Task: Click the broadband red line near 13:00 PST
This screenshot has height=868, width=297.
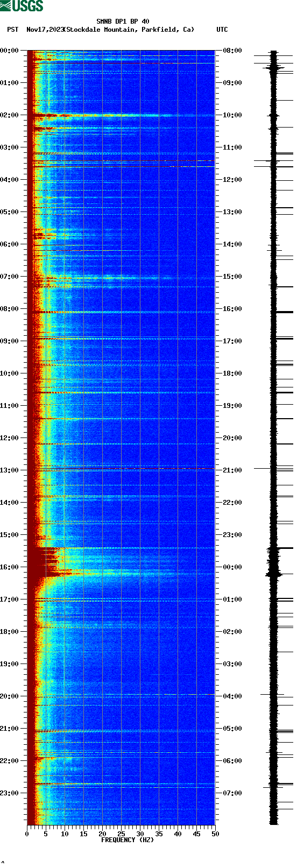Action: (x=121, y=469)
